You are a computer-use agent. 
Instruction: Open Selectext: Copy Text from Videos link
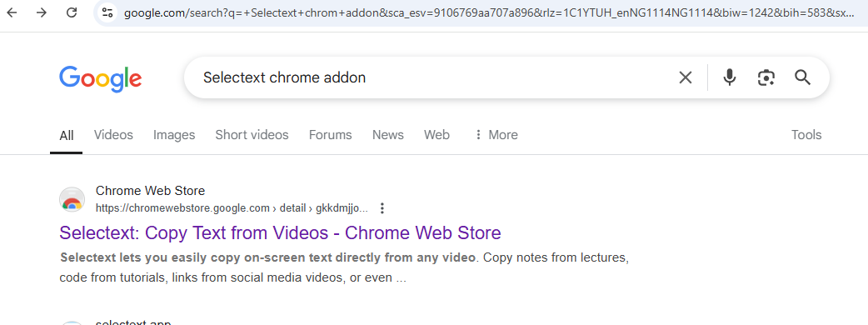(x=280, y=233)
